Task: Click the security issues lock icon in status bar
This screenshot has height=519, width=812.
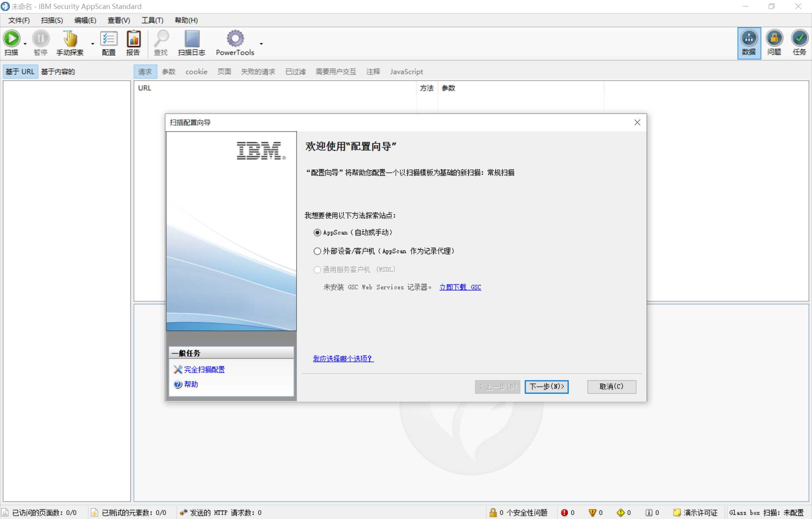Action: tap(493, 513)
